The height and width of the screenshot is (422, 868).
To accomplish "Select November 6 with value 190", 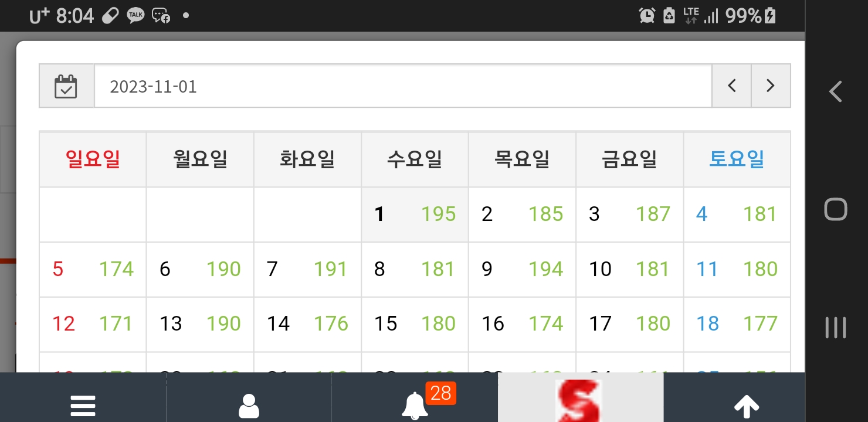I will click(200, 270).
